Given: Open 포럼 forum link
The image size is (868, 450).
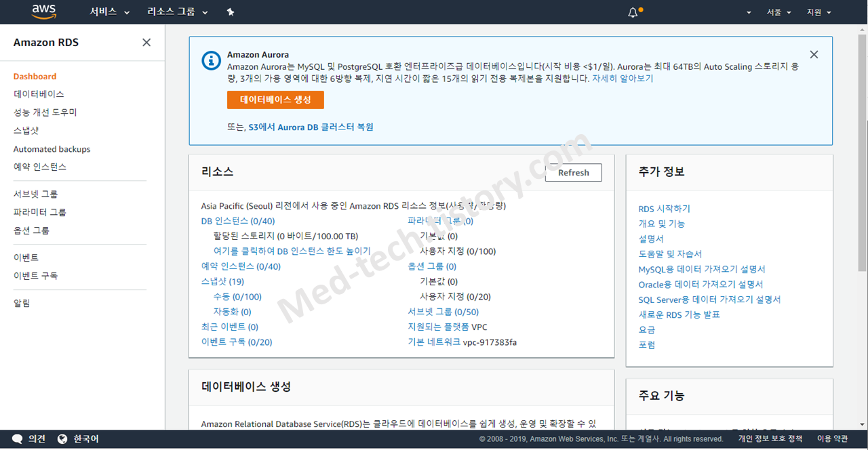Looking at the screenshot, I should click(x=647, y=345).
